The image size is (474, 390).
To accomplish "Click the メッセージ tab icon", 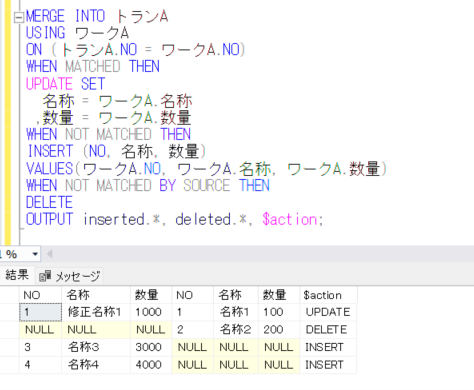I will click(45, 276).
